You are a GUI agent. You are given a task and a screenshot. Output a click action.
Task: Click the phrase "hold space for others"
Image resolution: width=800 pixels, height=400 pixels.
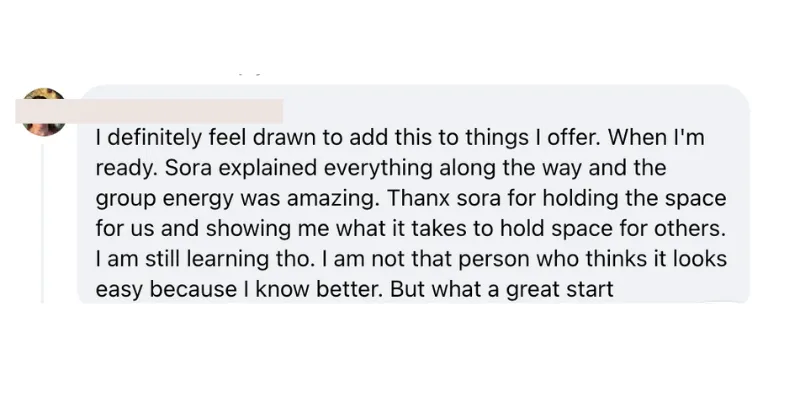click(x=612, y=229)
